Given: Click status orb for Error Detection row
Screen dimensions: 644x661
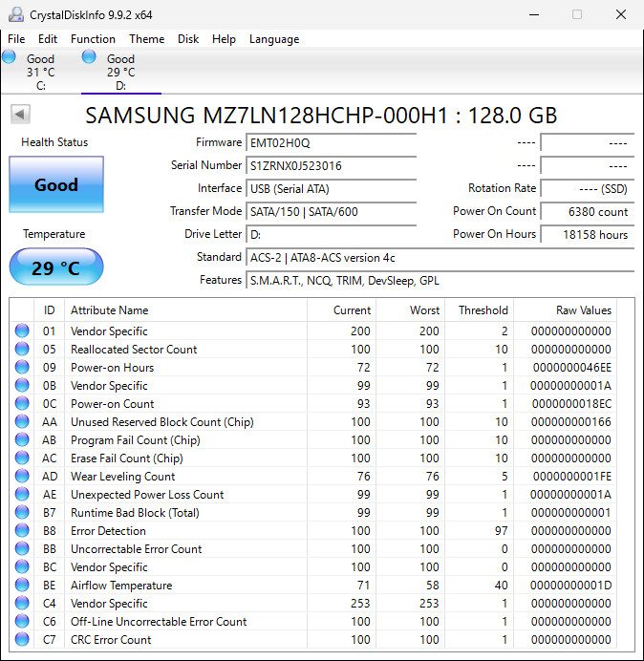Looking at the screenshot, I should [x=22, y=530].
